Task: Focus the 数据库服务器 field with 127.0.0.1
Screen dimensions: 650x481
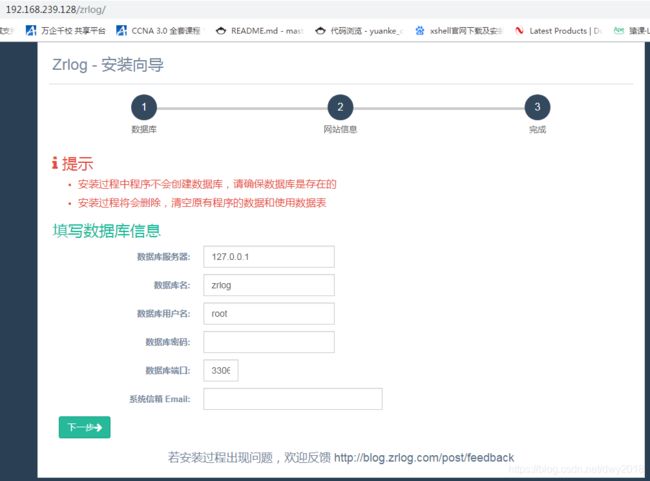Action: (269, 257)
